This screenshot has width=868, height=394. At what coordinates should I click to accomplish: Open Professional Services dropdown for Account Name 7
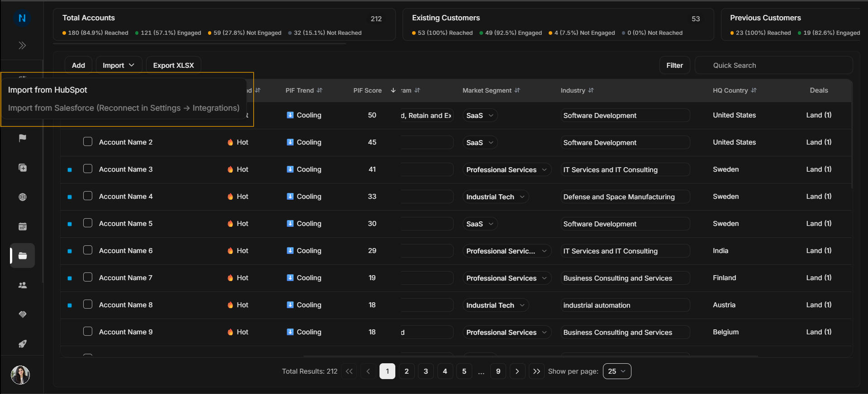pos(507,278)
